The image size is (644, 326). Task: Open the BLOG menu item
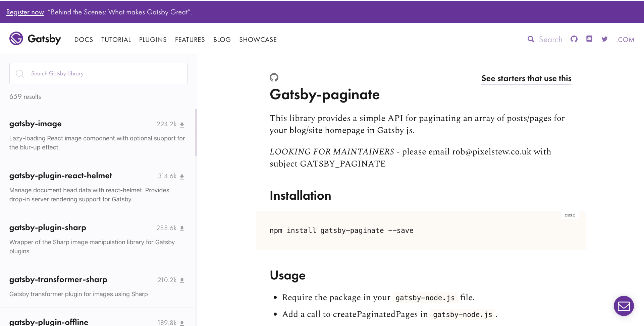(x=222, y=40)
